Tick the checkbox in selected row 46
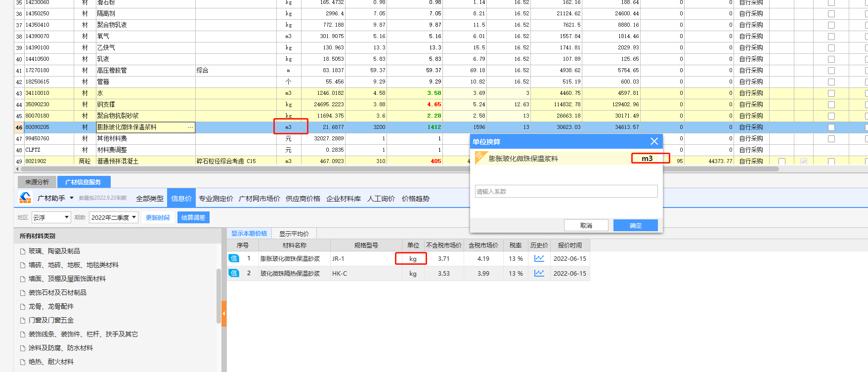Viewport: 868px width, 372px height. click(x=831, y=127)
